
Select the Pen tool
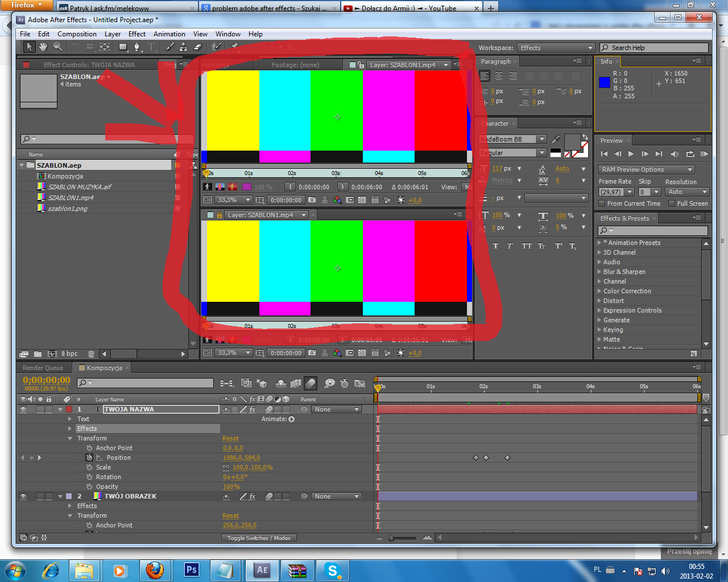pyautogui.click(x=137, y=47)
